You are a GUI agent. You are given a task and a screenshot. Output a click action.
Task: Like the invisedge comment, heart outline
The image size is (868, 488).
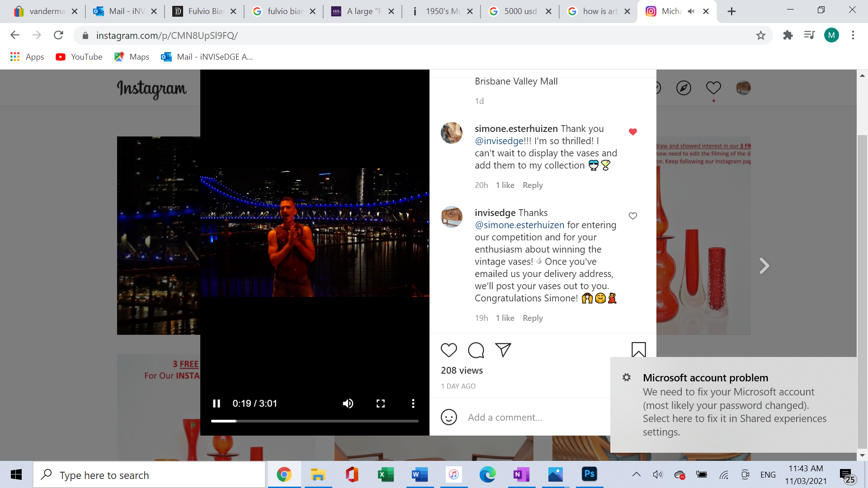633,216
